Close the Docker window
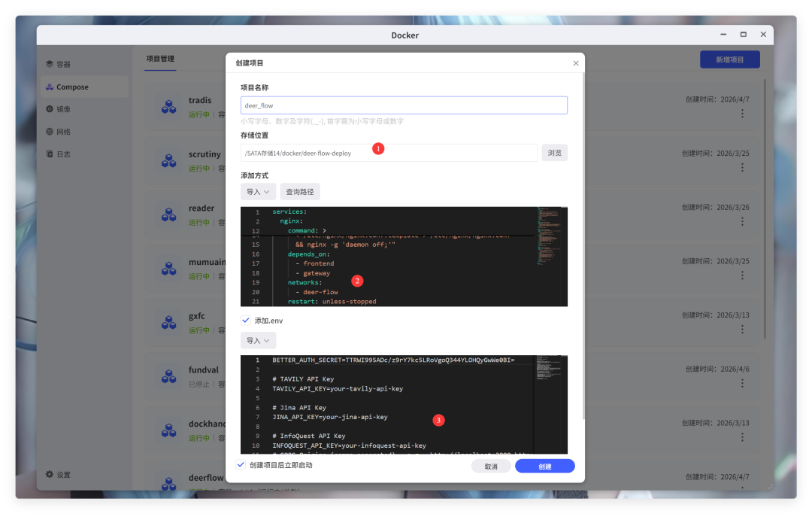812x514 pixels. coord(763,34)
